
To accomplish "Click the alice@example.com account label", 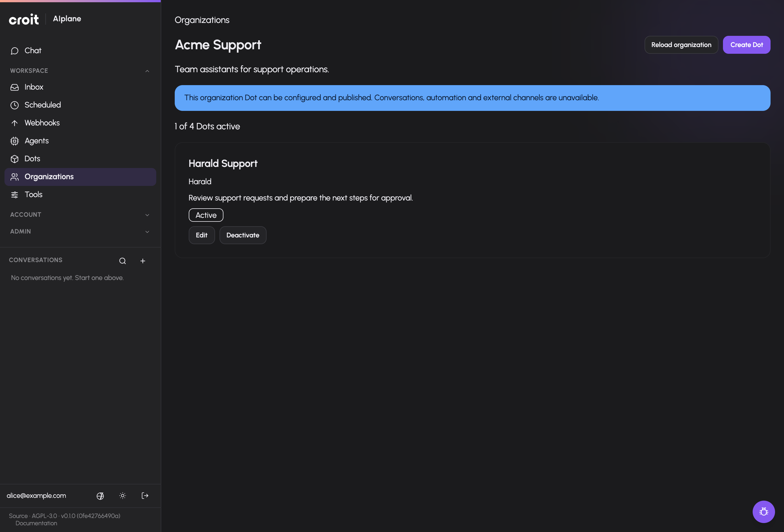I will [36, 496].
